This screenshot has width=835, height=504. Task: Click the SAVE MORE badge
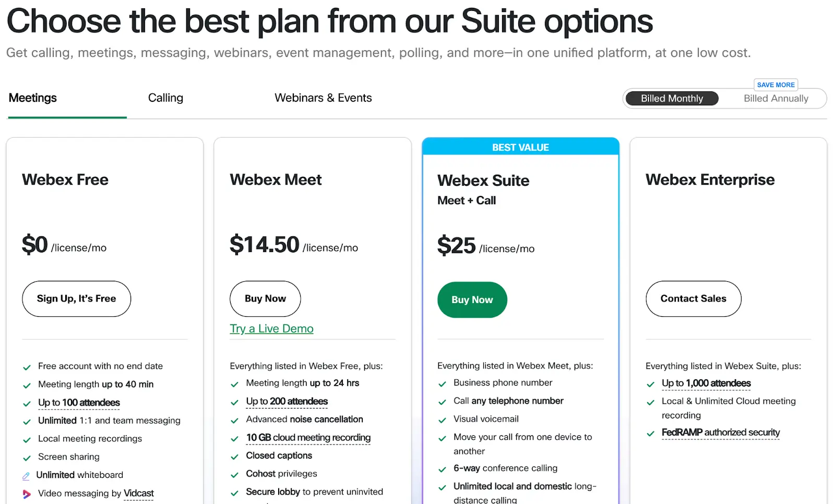776,85
